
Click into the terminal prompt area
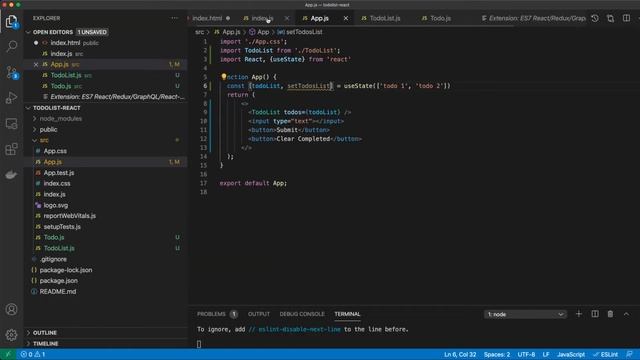[x=199, y=344]
